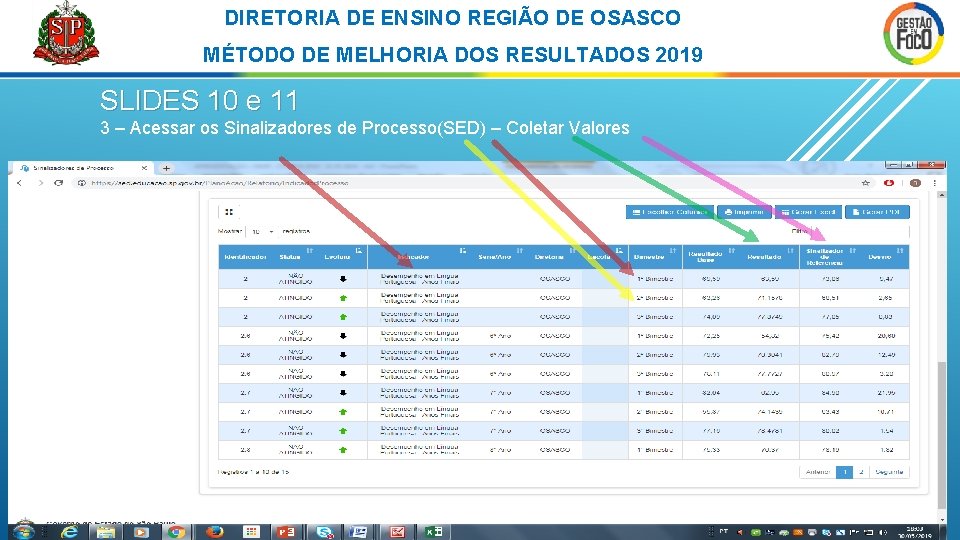
Task: Open Google Chrome from the taskbar
Action: pyautogui.click(x=177, y=531)
